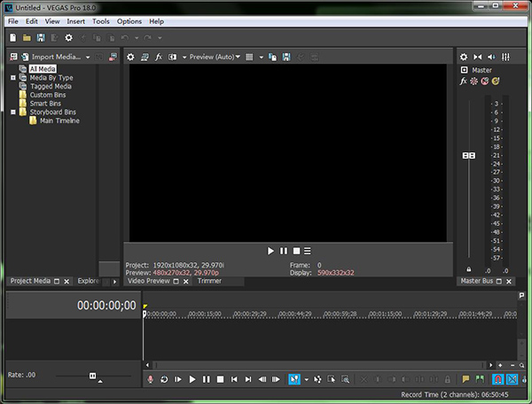Open the undo history dropdown arrow
532x404 pixels.
click(137, 38)
